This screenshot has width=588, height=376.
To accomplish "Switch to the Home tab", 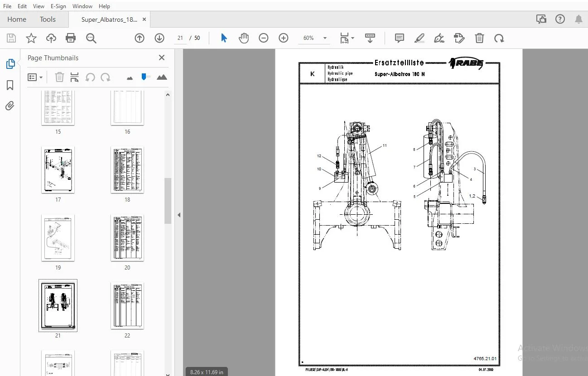I will pyautogui.click(x=17, y=19).
